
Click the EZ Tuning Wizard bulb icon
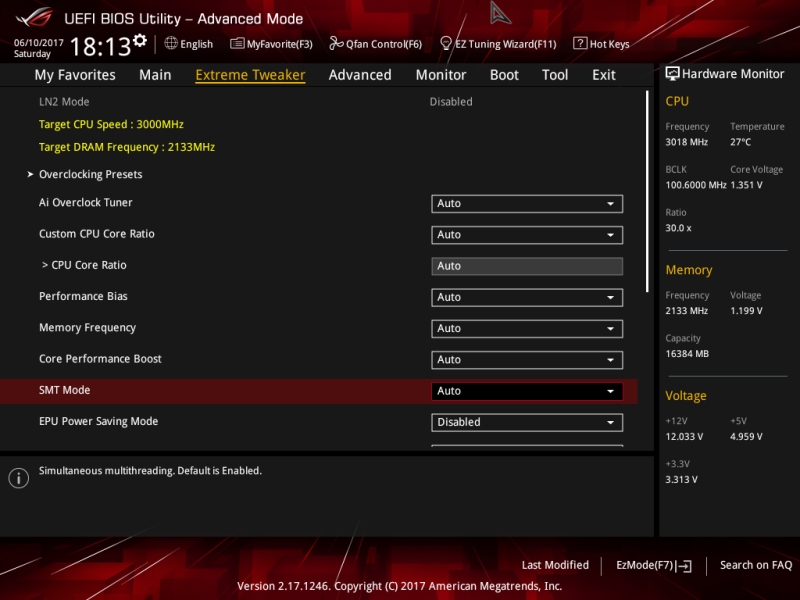coord(446,43)
